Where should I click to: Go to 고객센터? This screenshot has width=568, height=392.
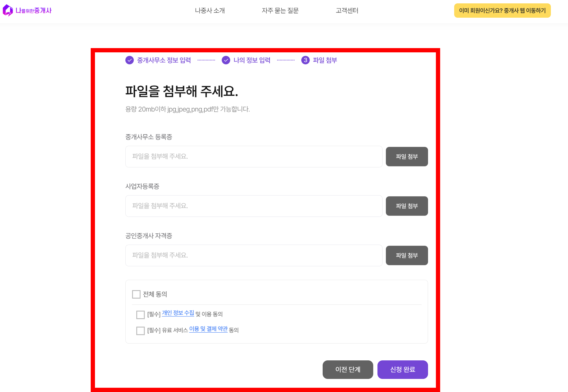pyautogui.click(x=347, y=11)
